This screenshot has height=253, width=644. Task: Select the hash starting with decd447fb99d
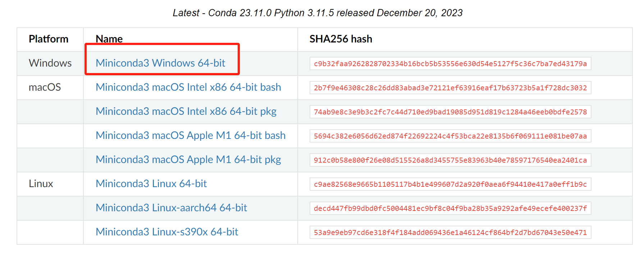pyautogui.click(x=450, y=208)
